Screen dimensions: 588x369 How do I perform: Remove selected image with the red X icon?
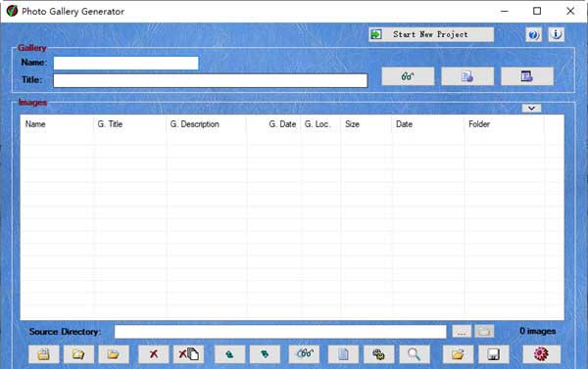click(154, 354)
